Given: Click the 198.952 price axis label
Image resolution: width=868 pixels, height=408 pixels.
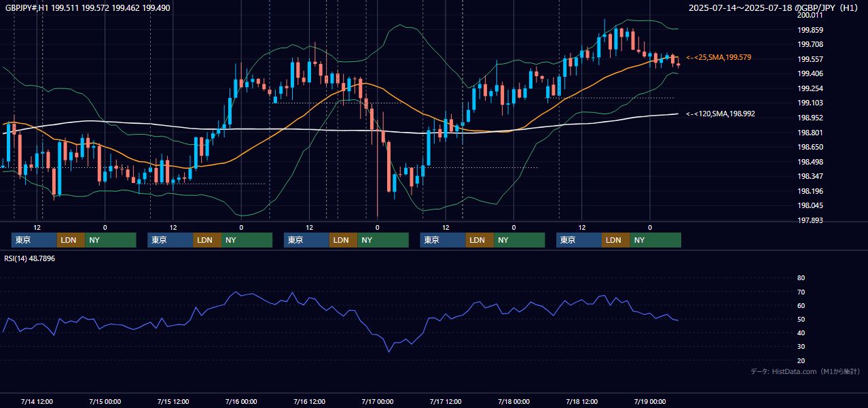Looking at the screenshot, I should 810,118.
